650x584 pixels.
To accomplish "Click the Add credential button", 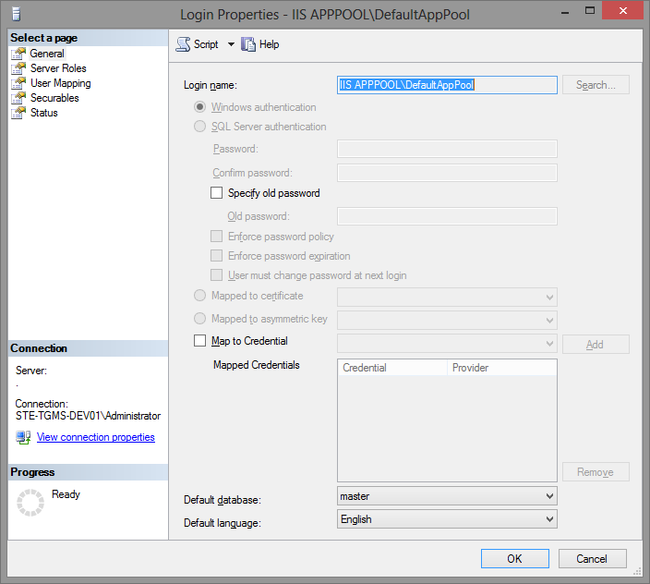I will [596, 344].
